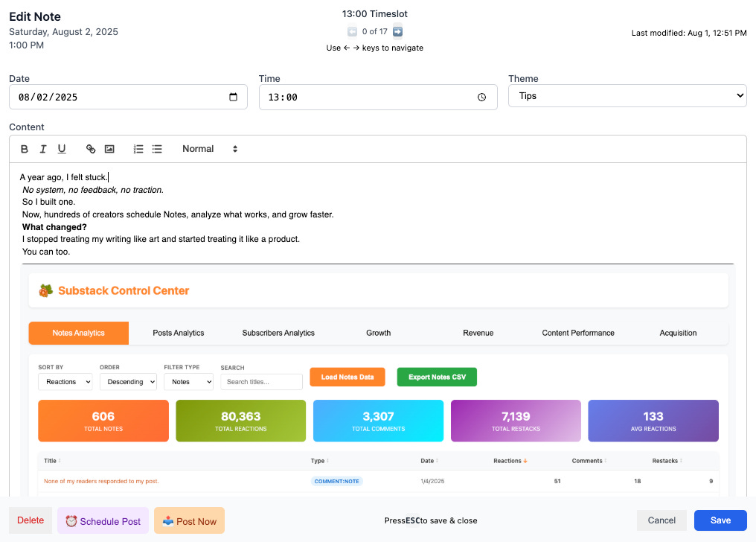756x542 pixels.
Task: Toggle underline formatting in editor toolbar
Action: (62, 149)
